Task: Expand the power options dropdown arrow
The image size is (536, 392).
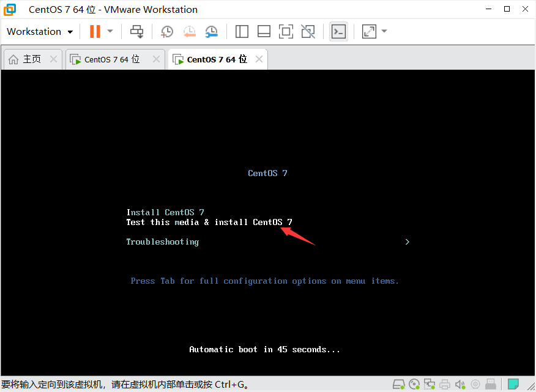Action: coord(110,31)
